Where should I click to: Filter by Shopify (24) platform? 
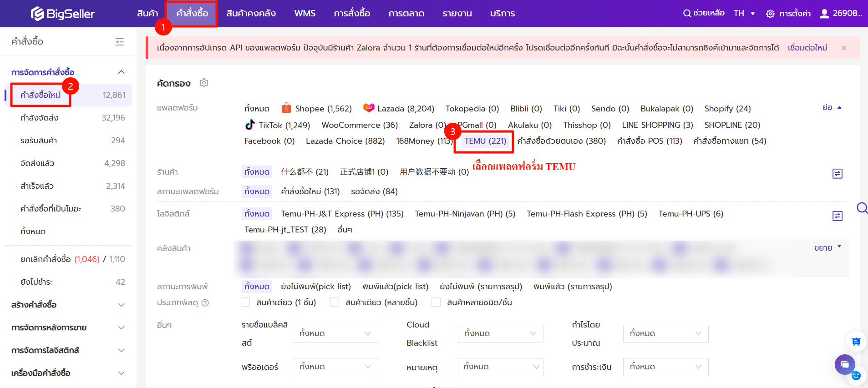727,109
